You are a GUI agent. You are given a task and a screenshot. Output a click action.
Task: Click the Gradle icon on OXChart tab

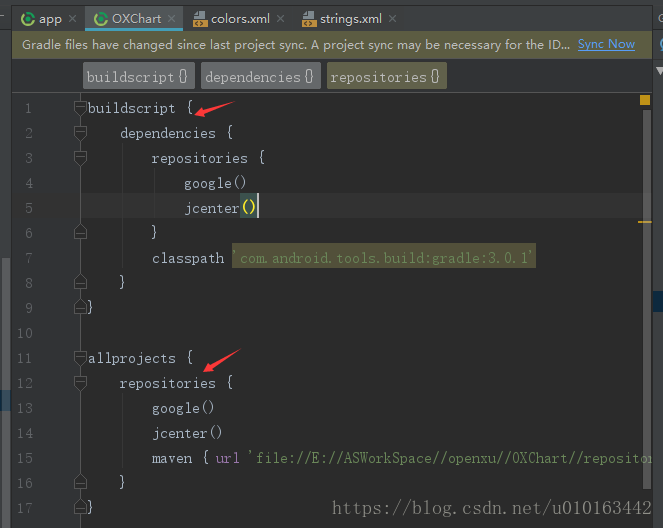(101, 19)
